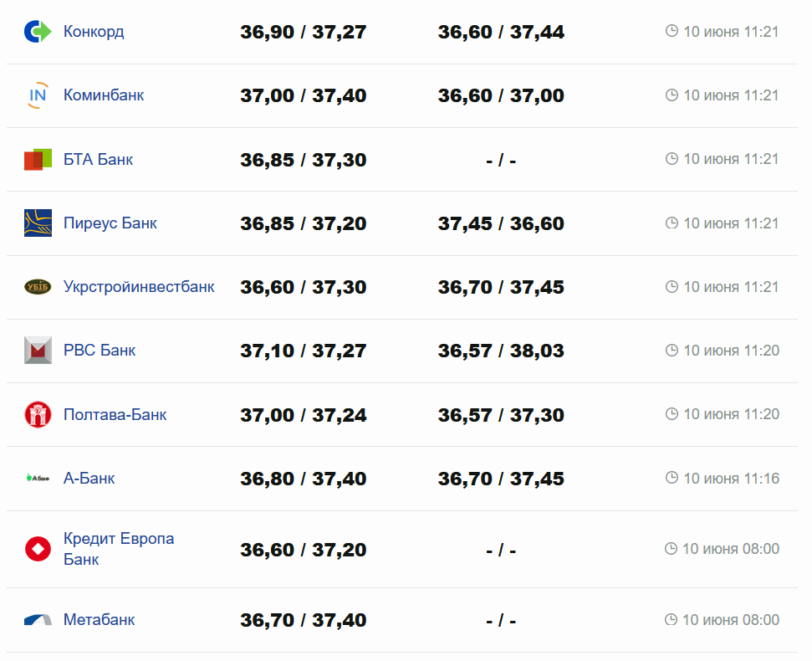Click the clock icon in Конкорд row

(x=672, y=32)
